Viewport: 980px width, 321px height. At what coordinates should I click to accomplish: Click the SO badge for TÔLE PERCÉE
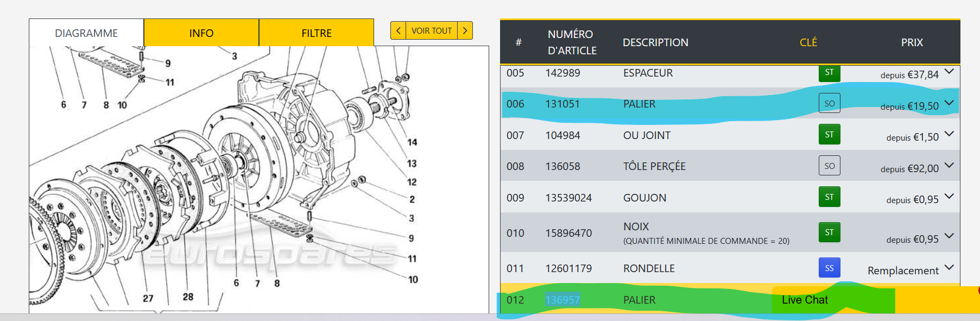point(829,166)
